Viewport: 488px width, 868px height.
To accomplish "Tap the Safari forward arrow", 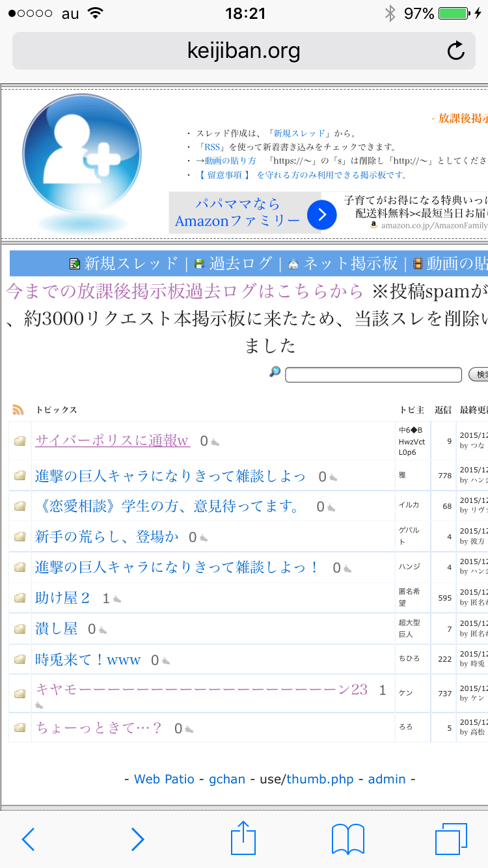I will click(x=137, y=839).
